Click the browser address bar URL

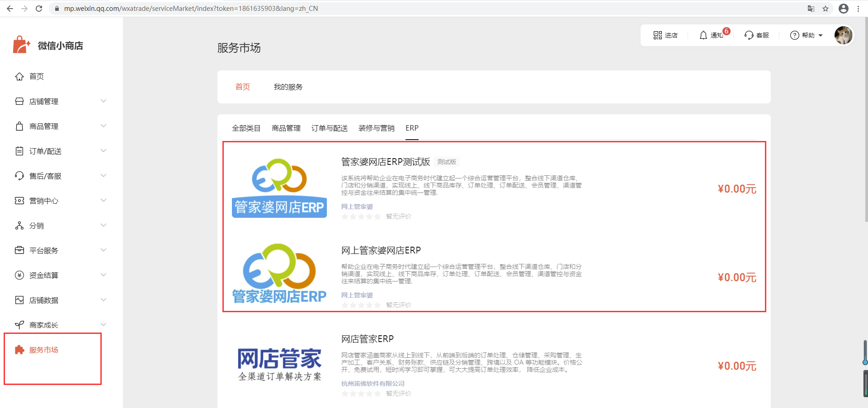pos(191,9)
